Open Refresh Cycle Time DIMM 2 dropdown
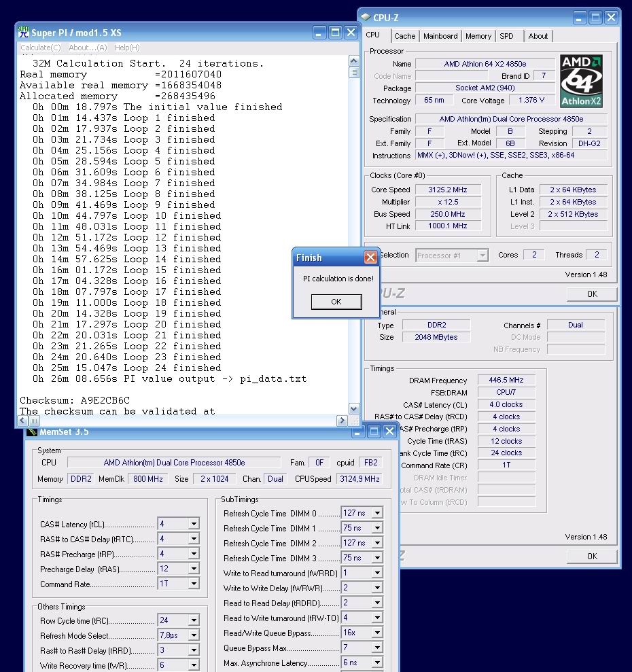This screenshot has width=632, height=672. (377, 543)
